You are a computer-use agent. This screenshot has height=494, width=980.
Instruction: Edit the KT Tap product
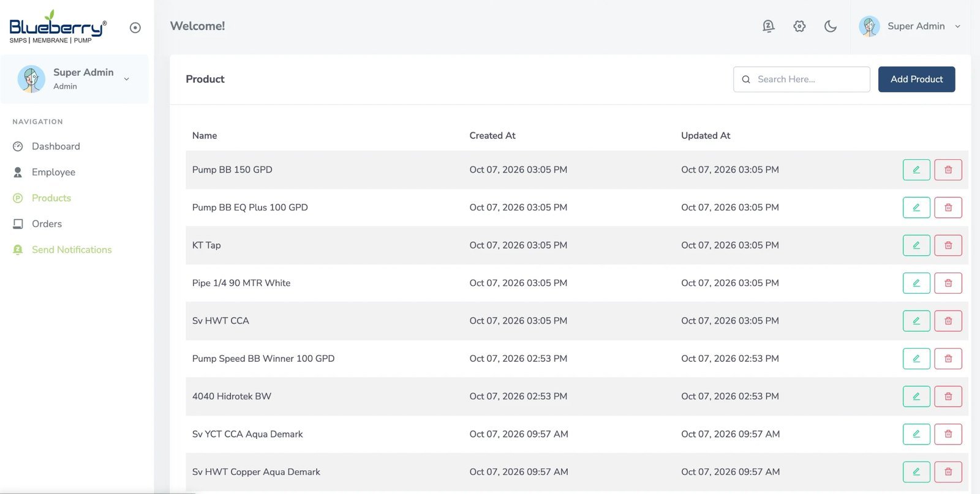click(916, 245)
